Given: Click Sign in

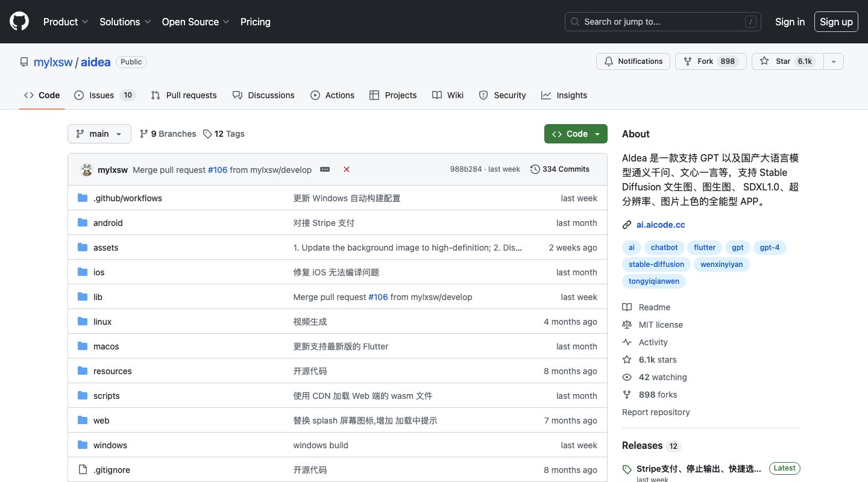Looking at the screenshot, I should coord(790,22).
